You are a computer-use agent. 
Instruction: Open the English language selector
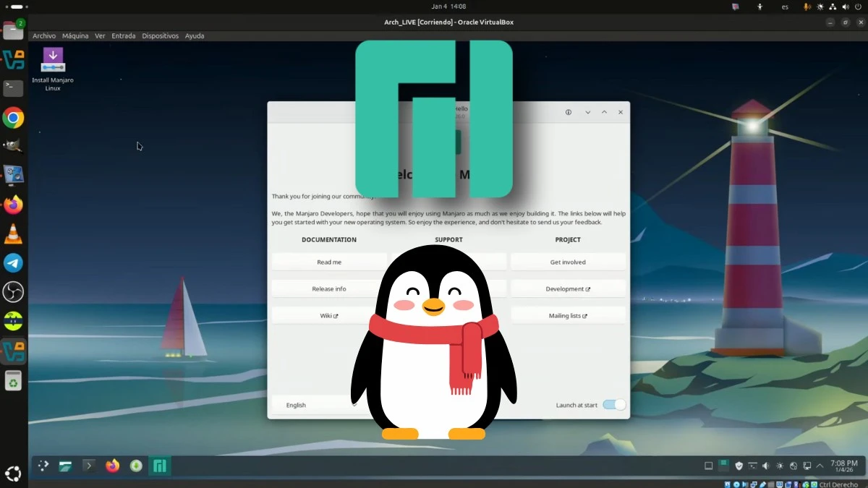296,405
